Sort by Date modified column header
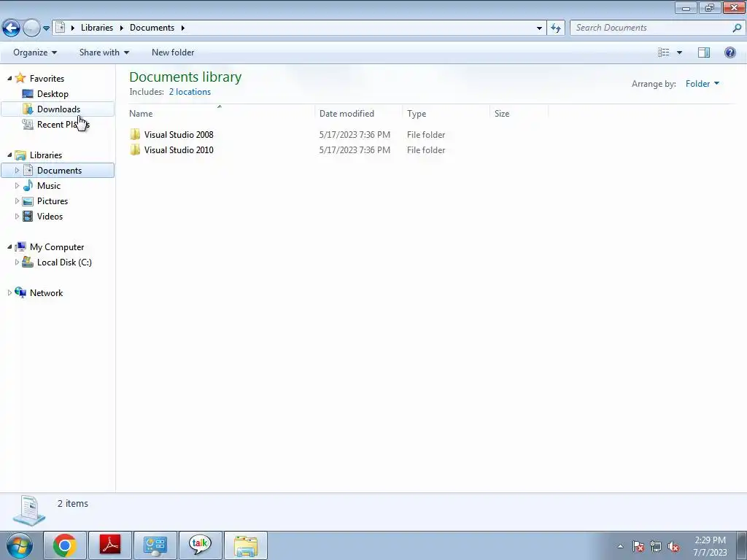Viewport: 747px width, 560px height. pos(358,113)
